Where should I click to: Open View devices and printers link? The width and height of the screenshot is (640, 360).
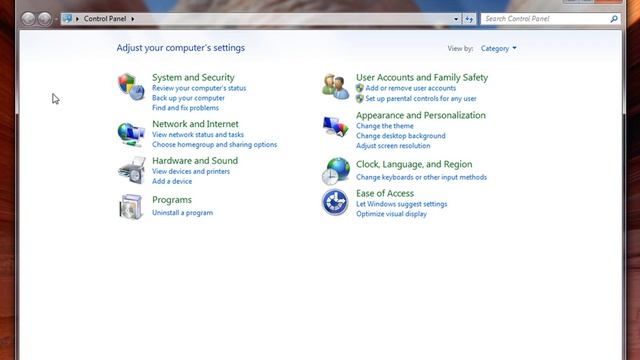click(191, 171)
